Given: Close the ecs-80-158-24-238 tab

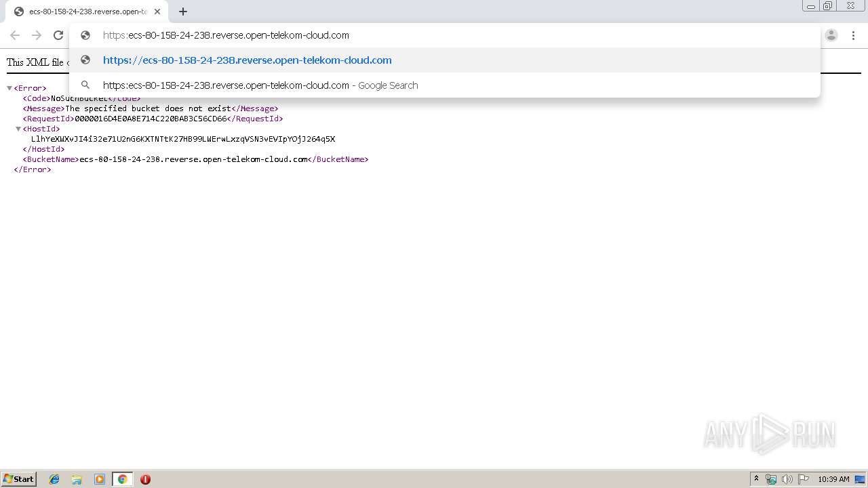Looking at the screenshot, I should tap(157, 12).
